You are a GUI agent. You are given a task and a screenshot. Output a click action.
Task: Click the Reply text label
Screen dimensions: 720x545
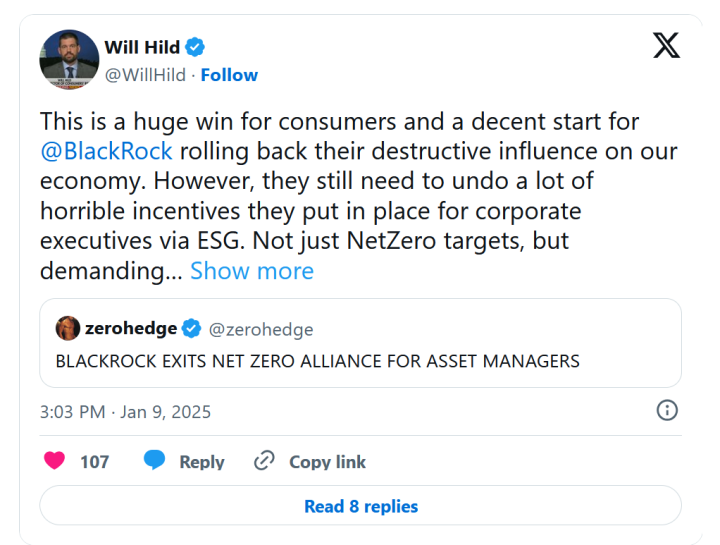(201, 462)
